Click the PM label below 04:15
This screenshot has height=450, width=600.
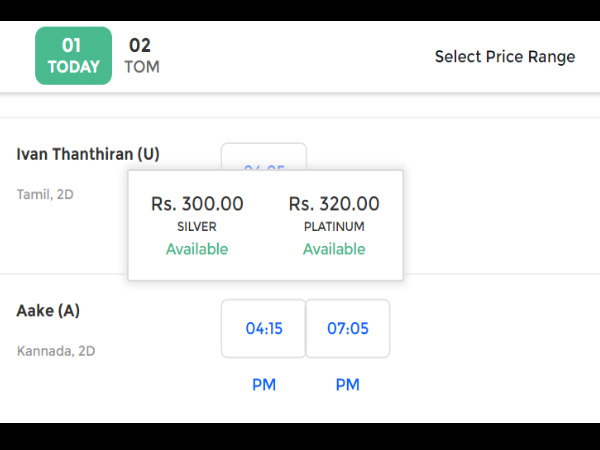264,385
